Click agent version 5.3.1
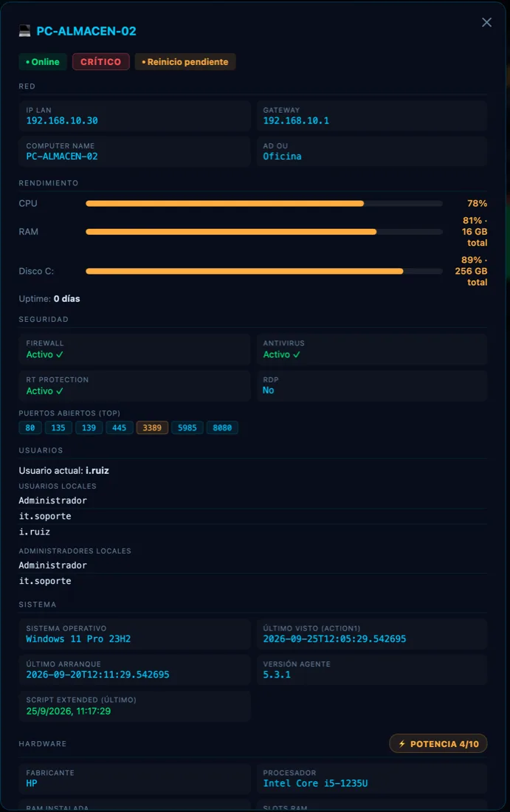 [277, 675]
